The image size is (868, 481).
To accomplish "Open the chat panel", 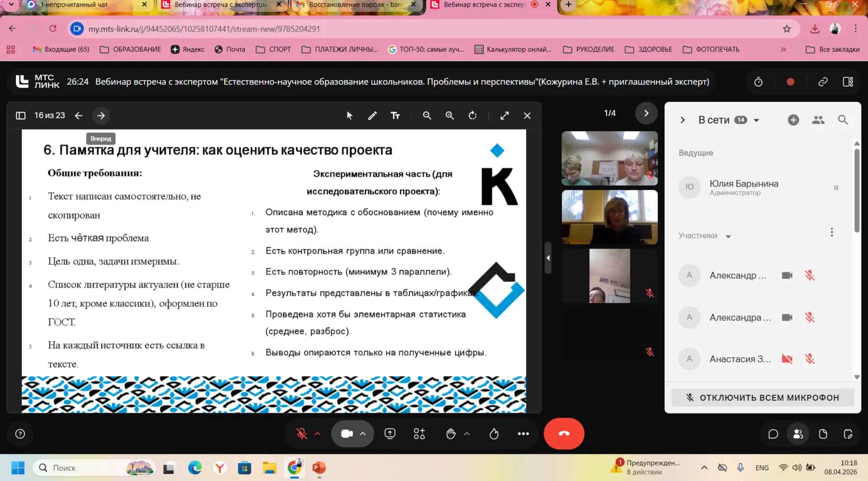I will coord(773,434).
